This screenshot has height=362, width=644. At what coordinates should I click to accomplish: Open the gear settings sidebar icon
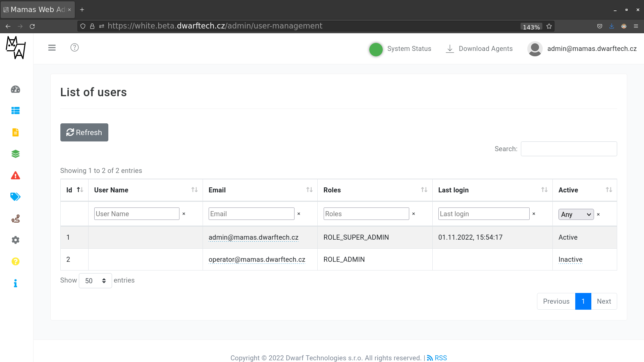pos(15,240)
